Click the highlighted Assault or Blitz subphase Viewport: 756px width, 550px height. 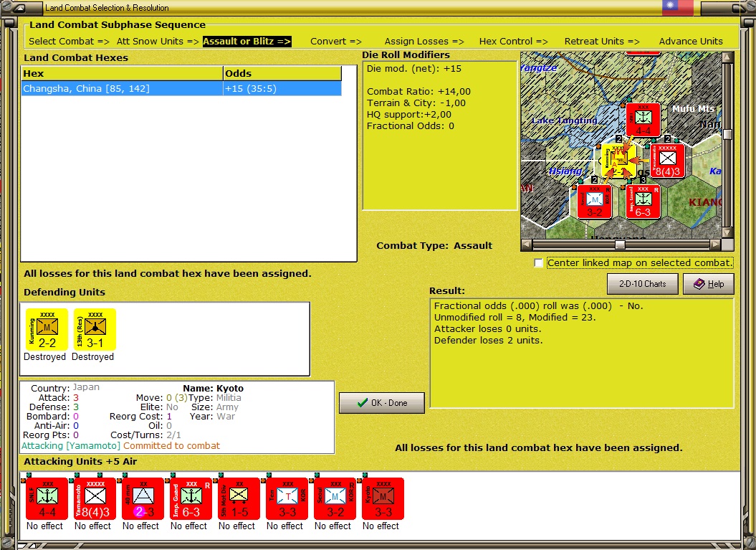pyautogui.click(x=247, y=42)
